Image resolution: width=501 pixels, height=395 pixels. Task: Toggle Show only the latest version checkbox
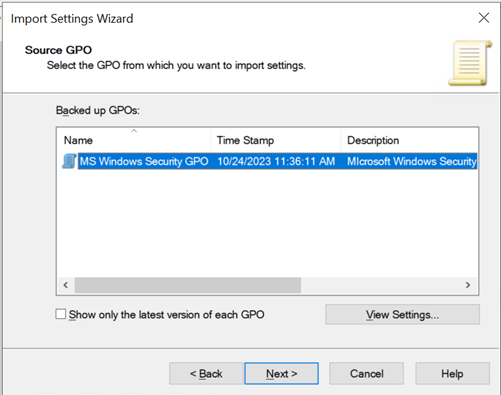[61, 314]
